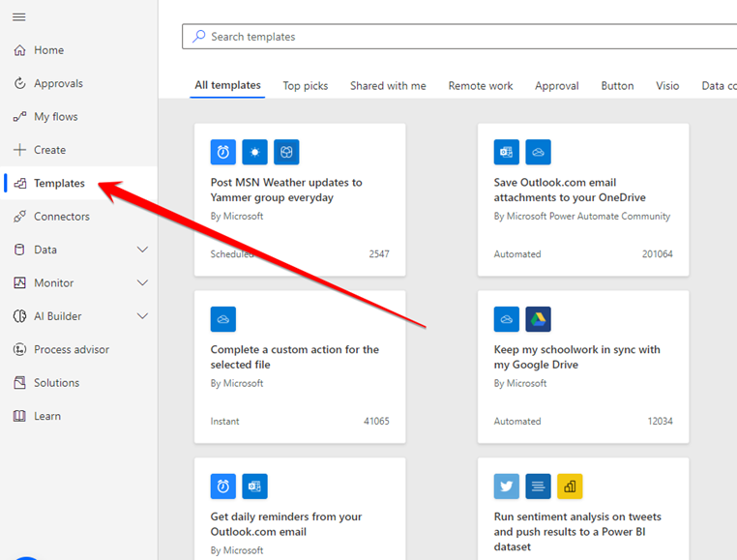Screen dimensions: 737x560
Task: Click the Solutions sidebar icon
Action: (19, 383)
